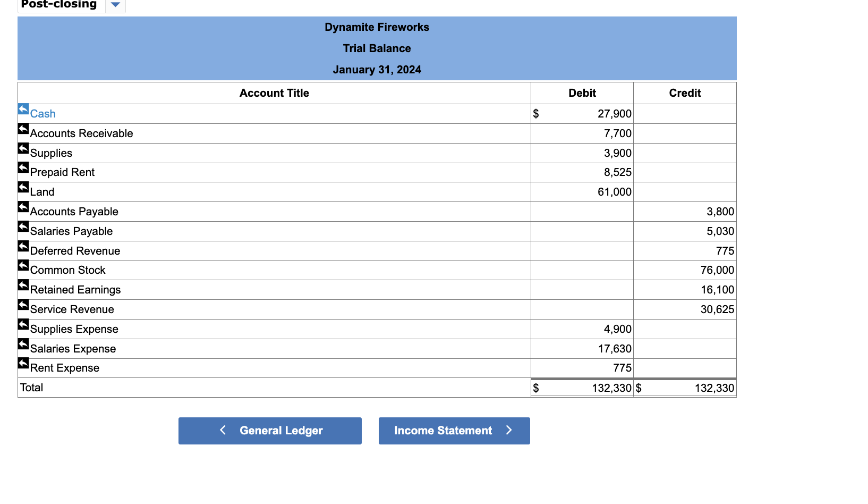This screenshot has height=504, width=868.
Task: Click the back-arrow icon beside Prepaid Rent
Action: (23, 167)
